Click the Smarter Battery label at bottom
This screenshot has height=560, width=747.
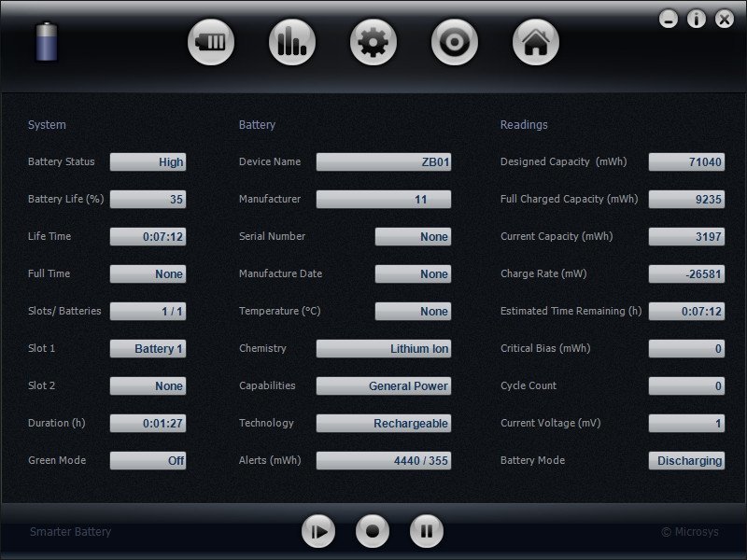(71, 531)
